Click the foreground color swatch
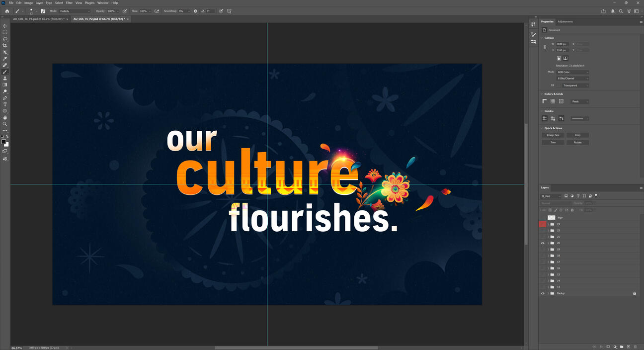644x350 pixels. pyautogui.click(x=3, y=142)
